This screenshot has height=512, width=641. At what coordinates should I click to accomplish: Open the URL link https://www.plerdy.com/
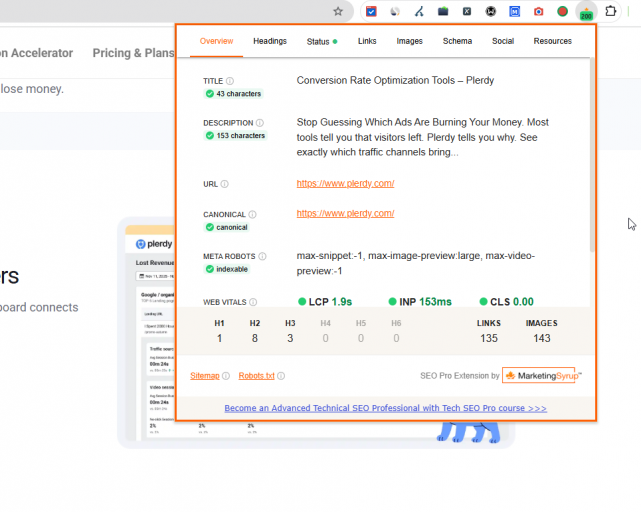point(345,183)
